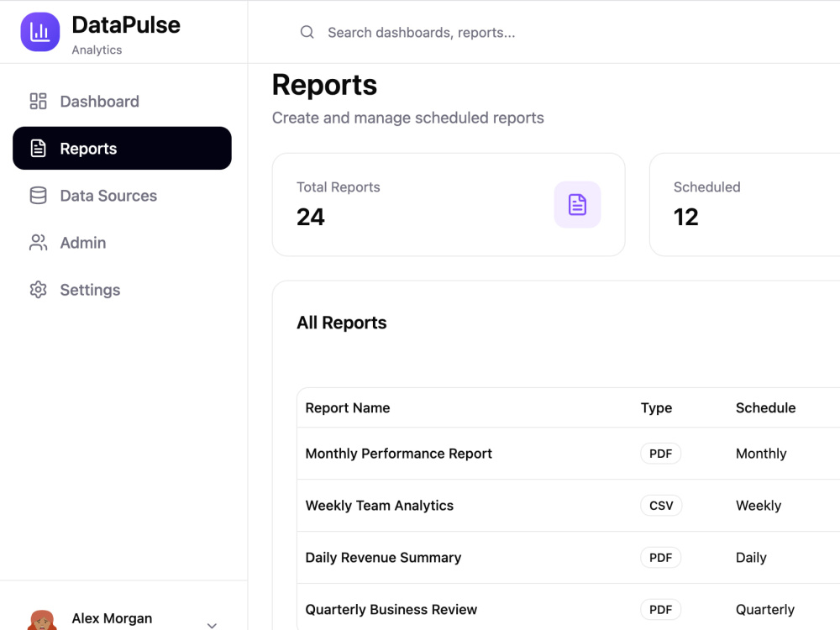840x630 pixels.
Task: Sort by the Report Name column header
Action: pyautogui.click(x=348, y=407)
